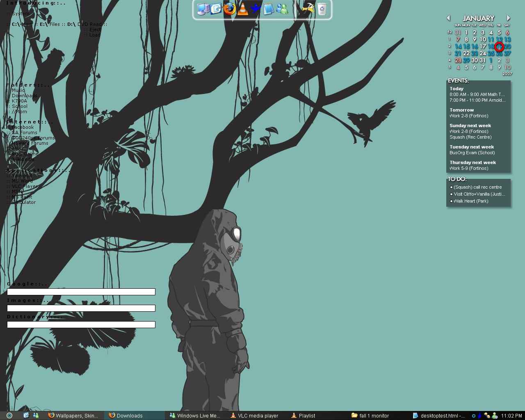
Task: Click the blue tray icon
Action: tap(479, 415)
